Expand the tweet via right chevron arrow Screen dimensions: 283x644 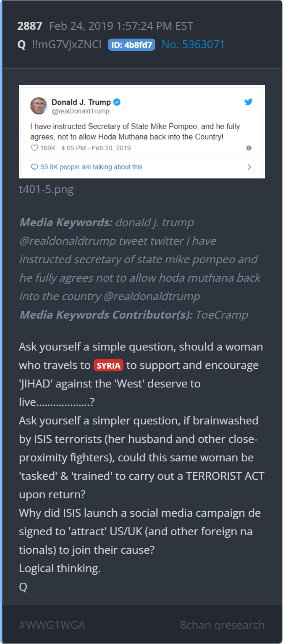click(249, 167)
